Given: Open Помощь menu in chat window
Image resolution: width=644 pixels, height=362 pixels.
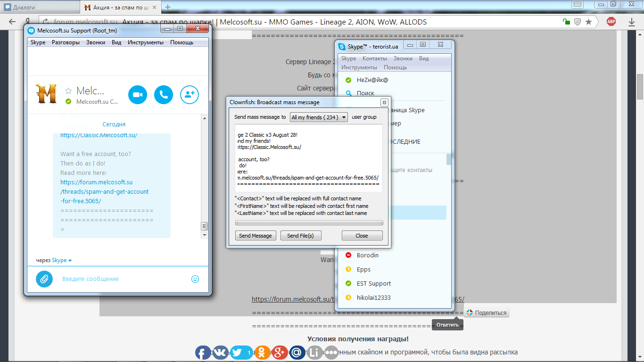Looking at the screenshot, I should click(x=182, y=42).
